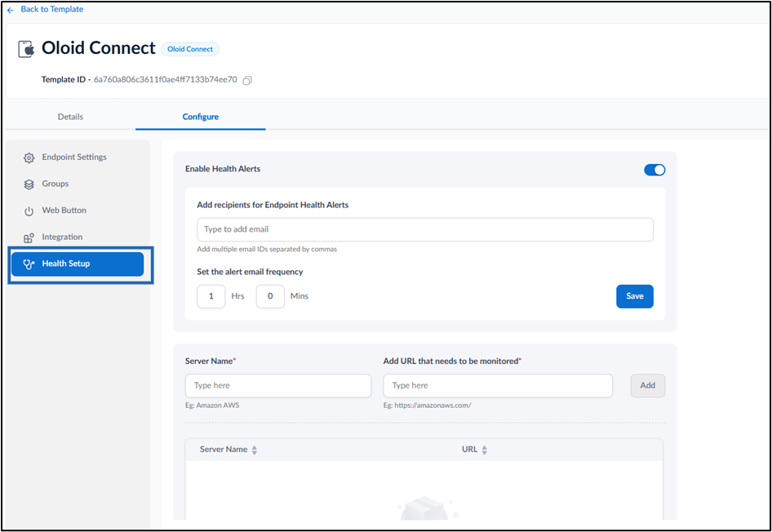Click URL column header text
Image resolution: width=772 pixels, height=532 pixels.
coord(470,450)
